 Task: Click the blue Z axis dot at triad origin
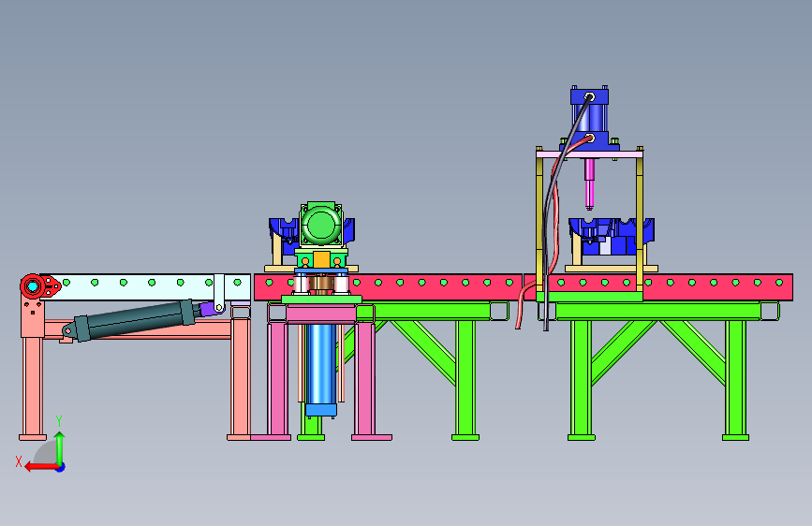(x=61, y=467)
